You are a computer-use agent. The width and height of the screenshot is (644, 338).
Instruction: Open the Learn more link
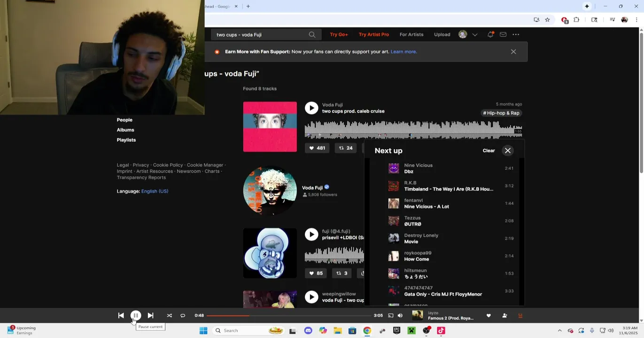(403, 52)
